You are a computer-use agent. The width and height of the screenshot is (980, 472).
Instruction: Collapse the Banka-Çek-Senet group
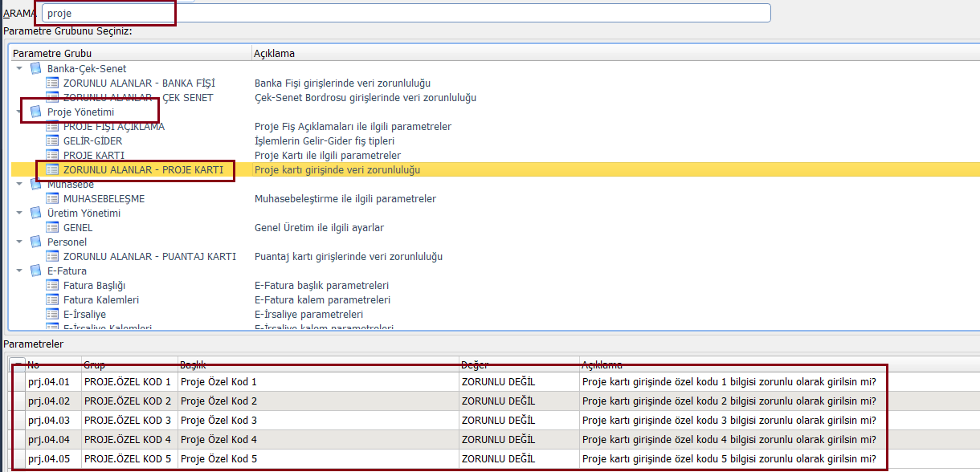click(19, 68)
